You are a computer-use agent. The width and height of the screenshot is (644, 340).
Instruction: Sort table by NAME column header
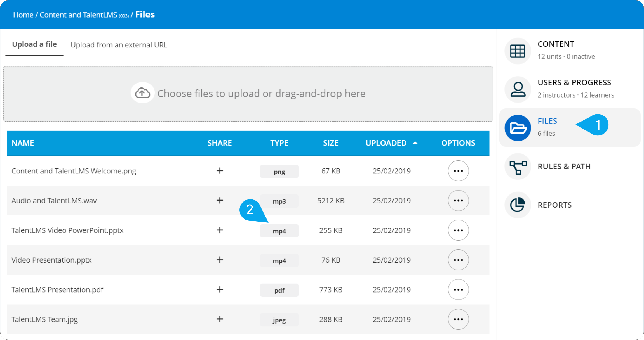[23, 143]
